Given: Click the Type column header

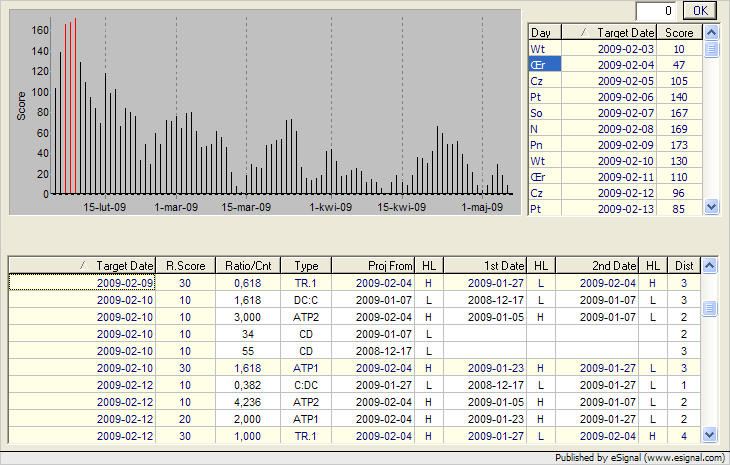Looking at the screenshot, I should pos(306,265).
